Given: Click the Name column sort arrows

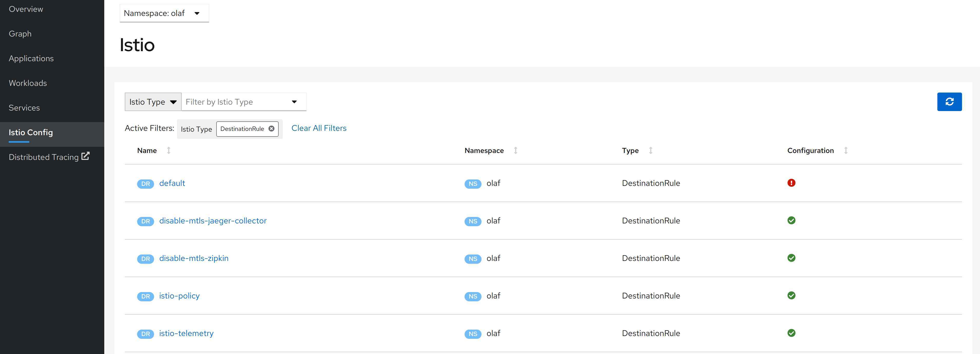Looking at the screenshot, I should click(x=168, y=150).
